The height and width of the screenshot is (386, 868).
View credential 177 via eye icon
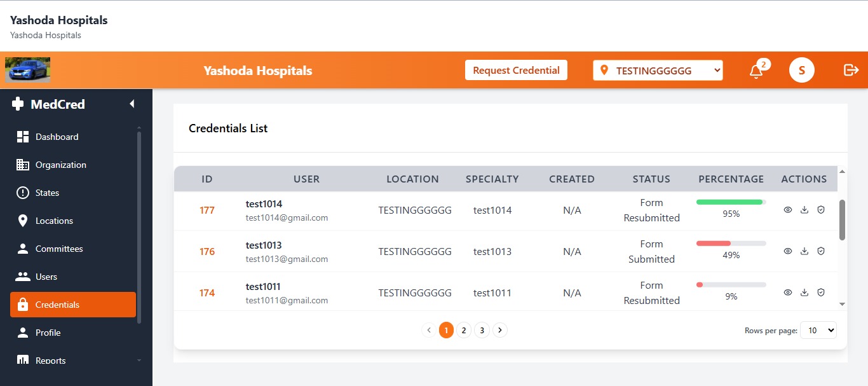coord(788,210)
